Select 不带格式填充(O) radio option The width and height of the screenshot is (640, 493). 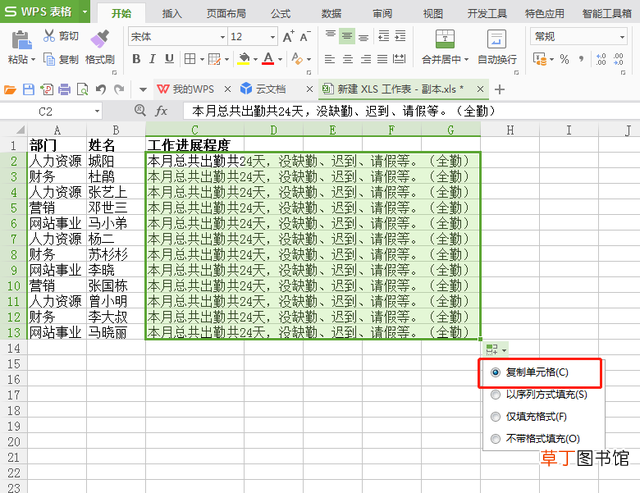pos(496,439)
